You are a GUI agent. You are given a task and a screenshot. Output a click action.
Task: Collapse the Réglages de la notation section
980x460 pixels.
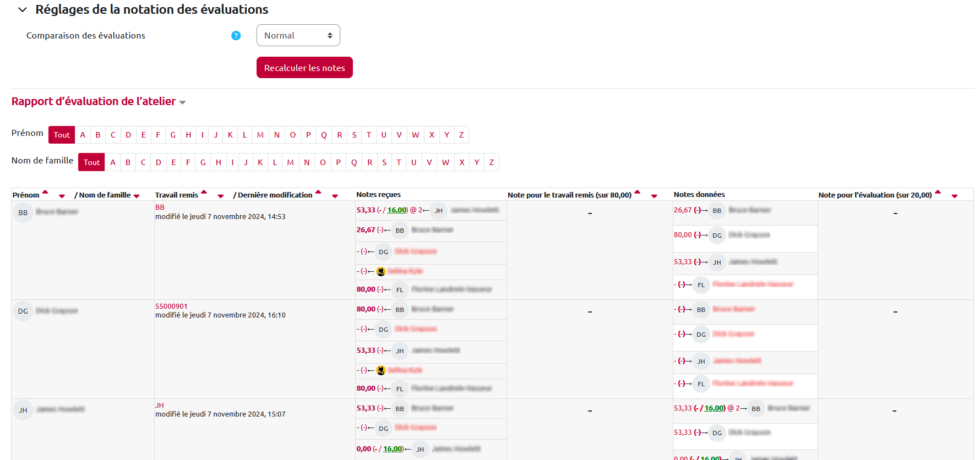(23, 10)
